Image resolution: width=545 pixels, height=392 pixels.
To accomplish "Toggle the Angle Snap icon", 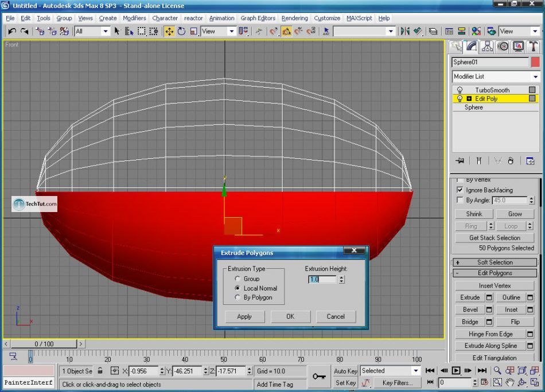I will (x=286, y=32).
